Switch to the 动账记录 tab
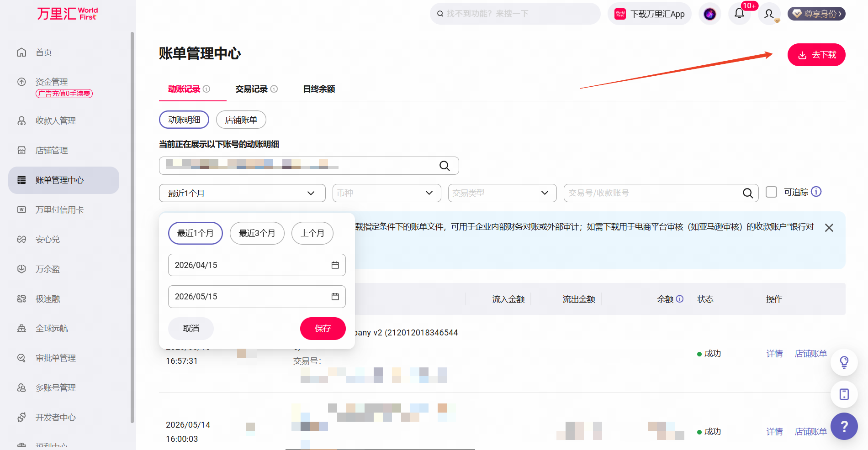 [x=184, y=89]
